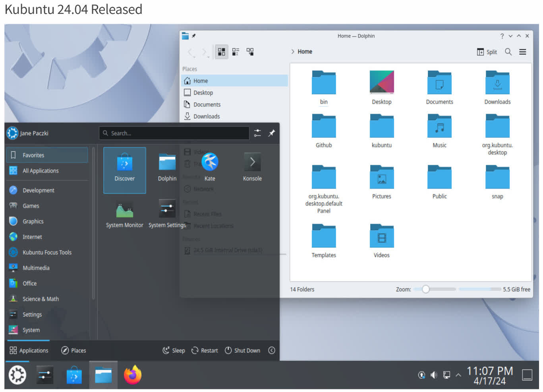
Task: Click the volume icon in system tray
Action: pyautogui.click(x=434, y=375)
